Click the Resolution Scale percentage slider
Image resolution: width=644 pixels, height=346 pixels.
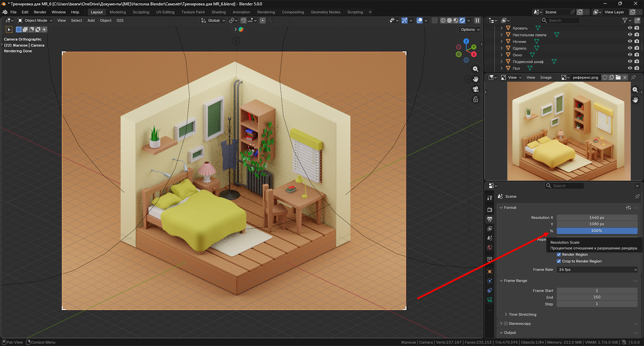point(597,231)
